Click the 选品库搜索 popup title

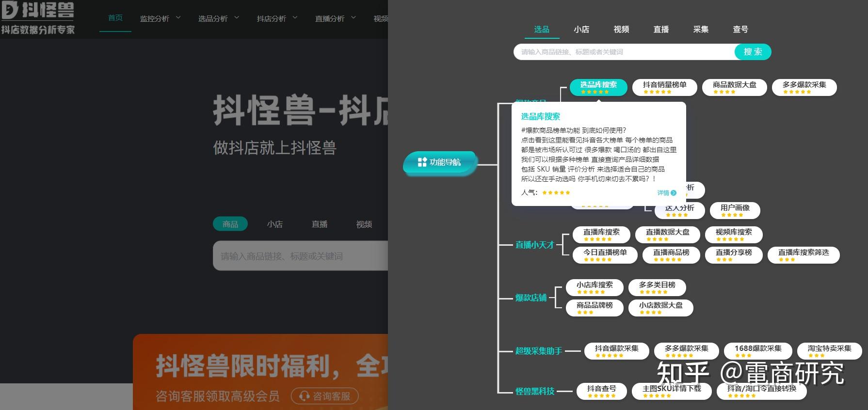(541, 116)
